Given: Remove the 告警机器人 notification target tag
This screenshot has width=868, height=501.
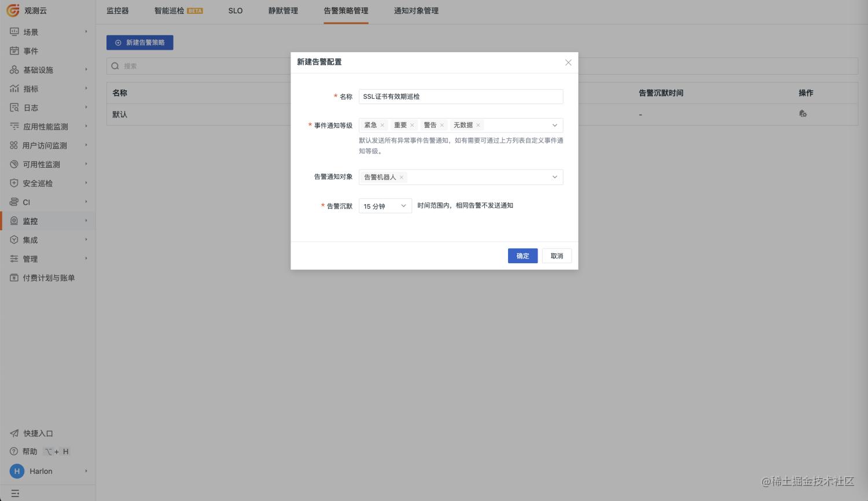Looking at the screenshot, I should (x=402, y=177).
